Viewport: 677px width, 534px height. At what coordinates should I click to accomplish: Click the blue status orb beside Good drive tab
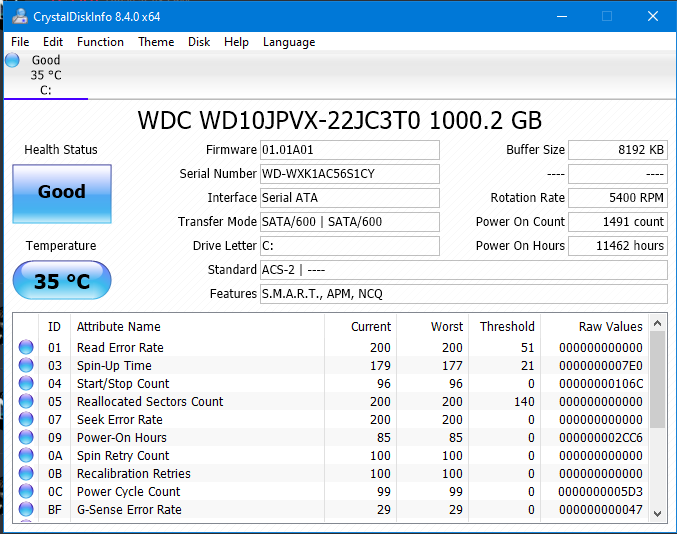pos(12,60)
